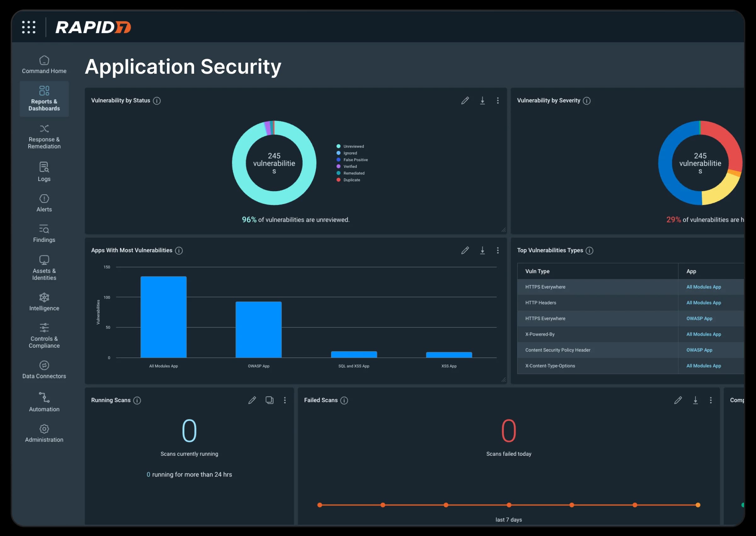Image resolution: width=756 pixels, height=536 pixels.
Task: Click the last point on Failed Scans timeline
Action: (698, 505)
